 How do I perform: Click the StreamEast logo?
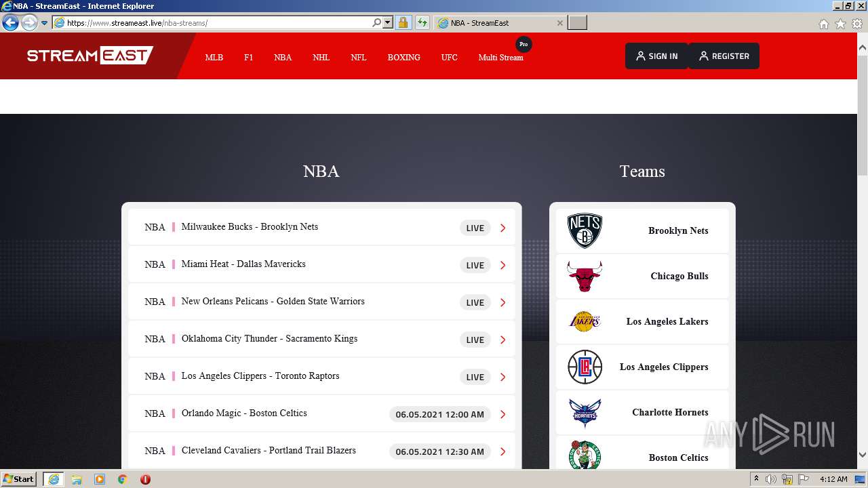pyautogui.click(x=90, y=56)
